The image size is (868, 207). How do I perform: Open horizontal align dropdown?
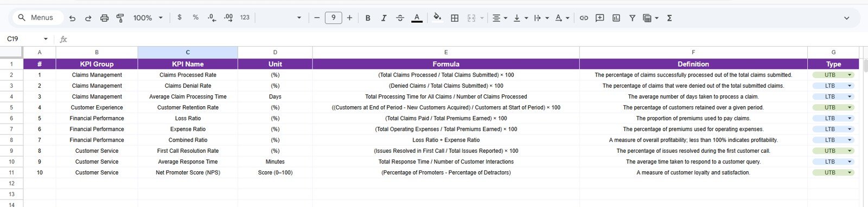(x=500, y=18)
